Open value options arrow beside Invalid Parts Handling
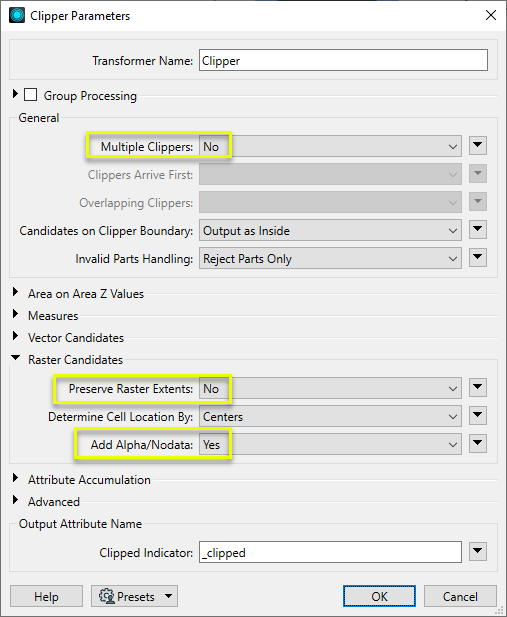507x617 pixels. (478, 258)
